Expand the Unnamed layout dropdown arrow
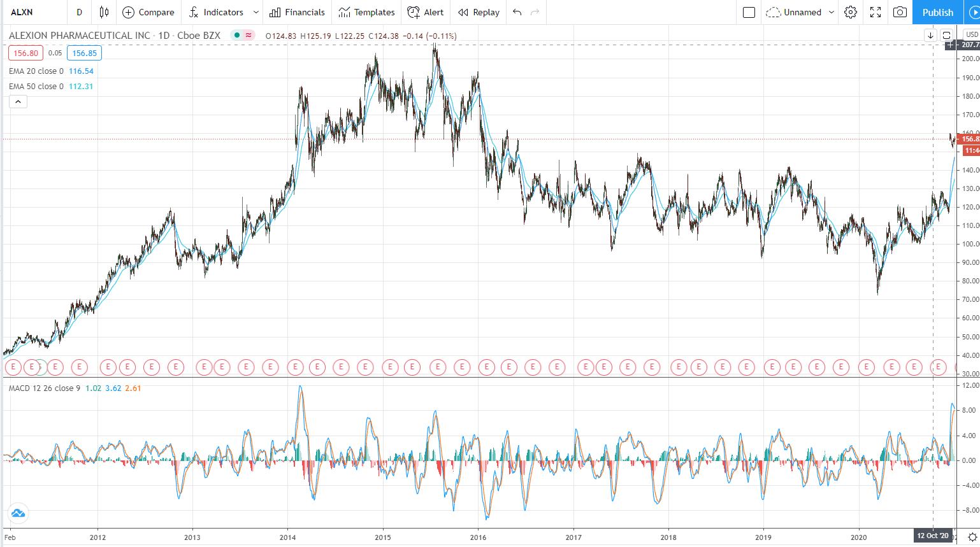Screen dimensions: 980x547 (x=832, y=12)
